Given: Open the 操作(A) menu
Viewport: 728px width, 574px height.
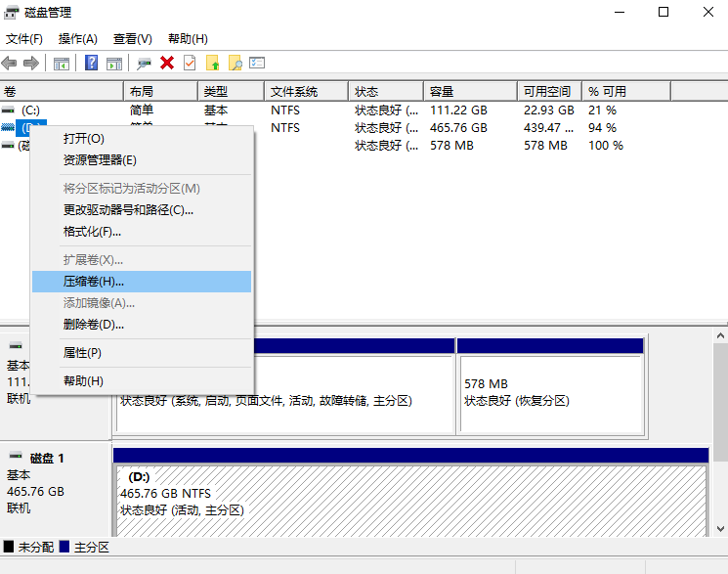Looking at the screenshot, I should coord(78,39).
